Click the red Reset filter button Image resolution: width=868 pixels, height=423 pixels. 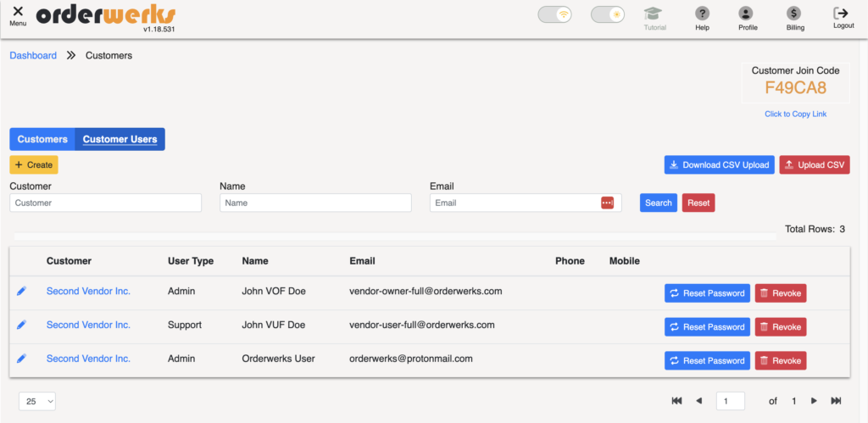[698, 203]
